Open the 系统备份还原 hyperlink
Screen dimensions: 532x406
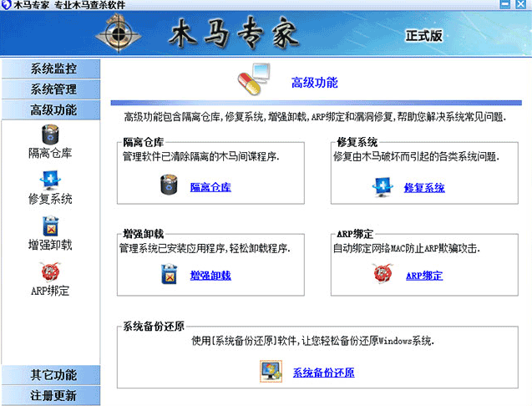click(x=324, y=373)
